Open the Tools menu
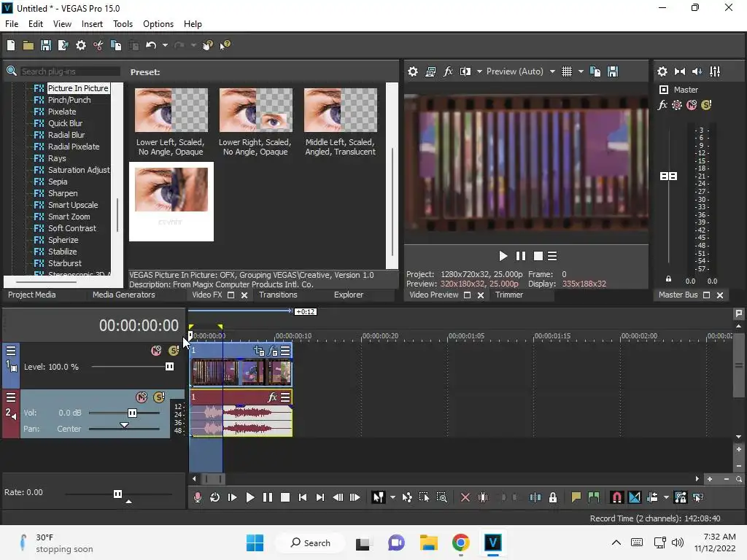Viewport: 747px width, 560px height. coord(123,24)
